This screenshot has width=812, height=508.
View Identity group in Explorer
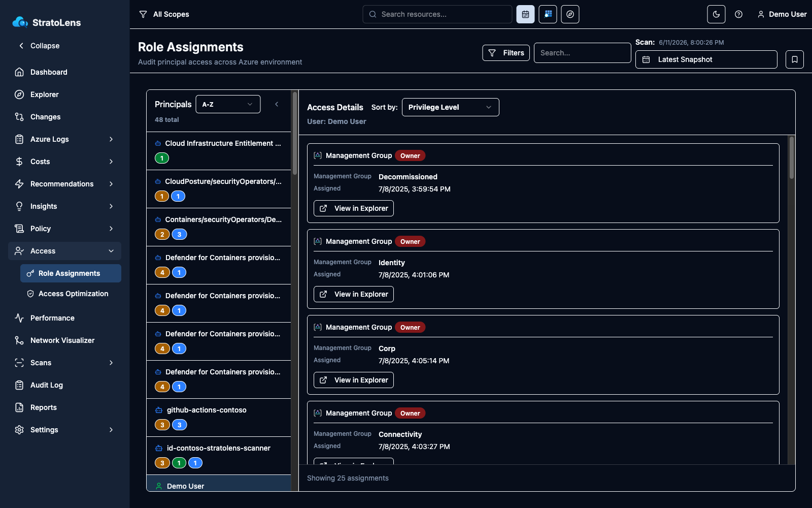tap(354, 294)
